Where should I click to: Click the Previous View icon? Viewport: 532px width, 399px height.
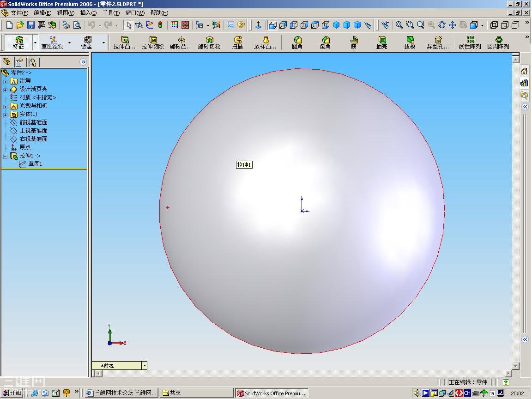385,25
